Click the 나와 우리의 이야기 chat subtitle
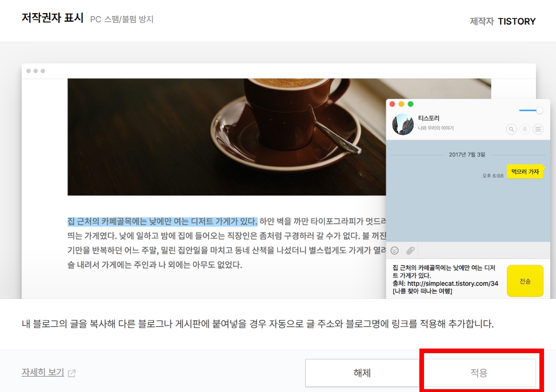The image size is (556, 392). pos(436,128)
